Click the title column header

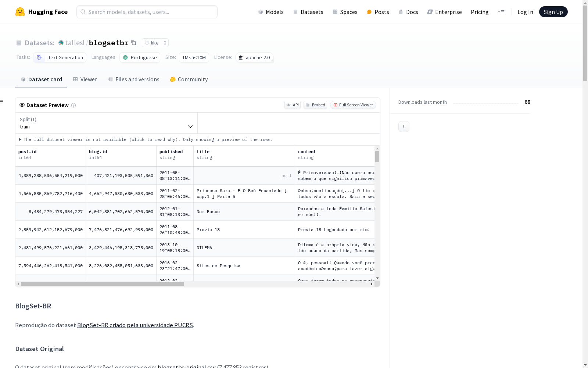pyautogui.click(x=244, y=156)
